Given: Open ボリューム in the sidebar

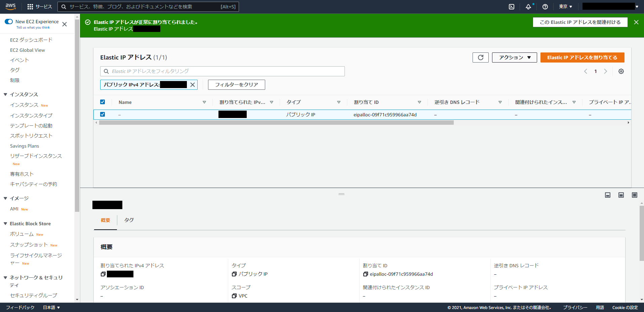Looking at the screenshot, I should tap(22, 234).
